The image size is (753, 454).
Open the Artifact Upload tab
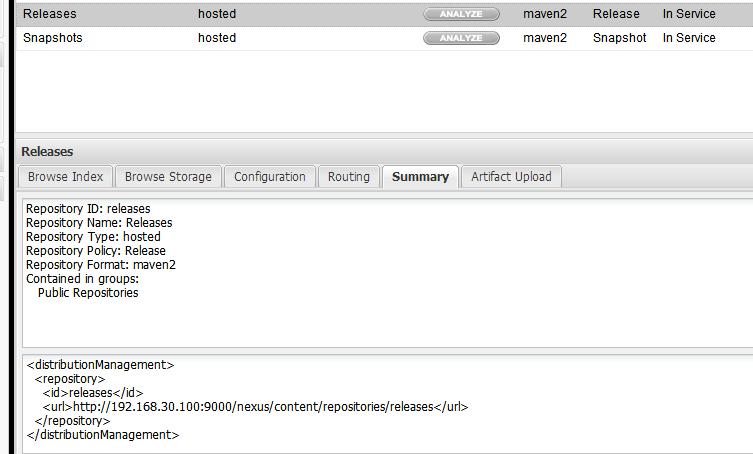tap(511, 177)
